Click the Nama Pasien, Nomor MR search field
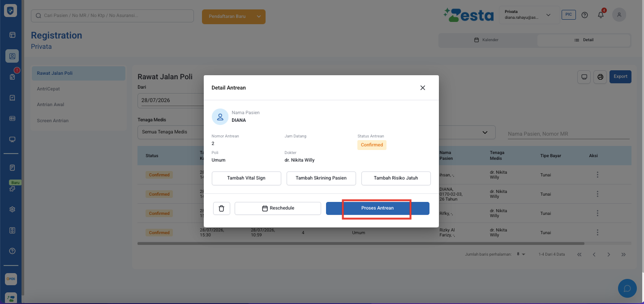The width and height of the screenshot is (644, 304). pos(568,134)
